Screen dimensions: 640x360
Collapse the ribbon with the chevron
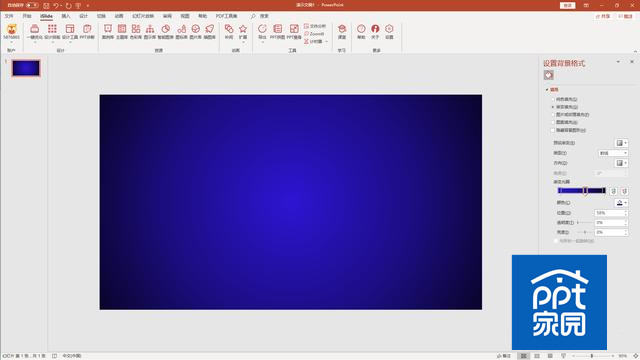click(635, 51)
